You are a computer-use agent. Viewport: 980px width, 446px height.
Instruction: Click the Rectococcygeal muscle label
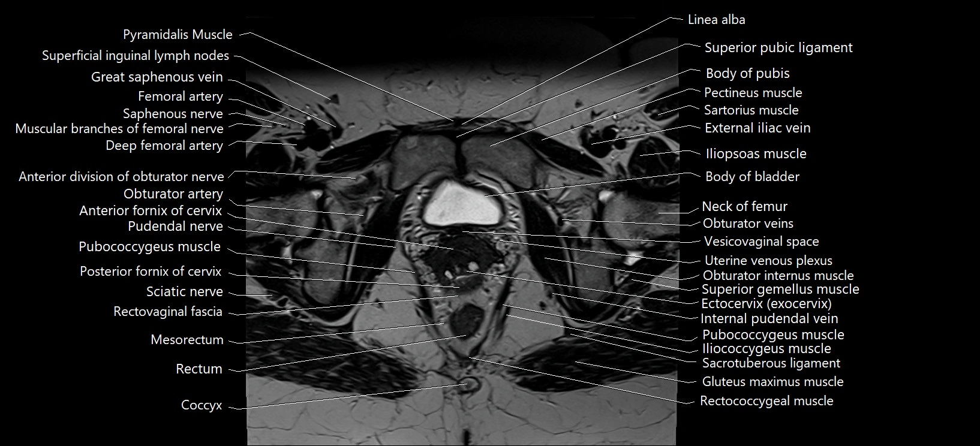pyautogui.click(x=766, y=401)
